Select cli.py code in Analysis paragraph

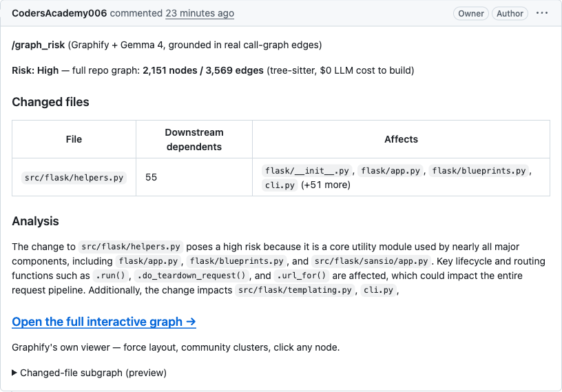379,290
